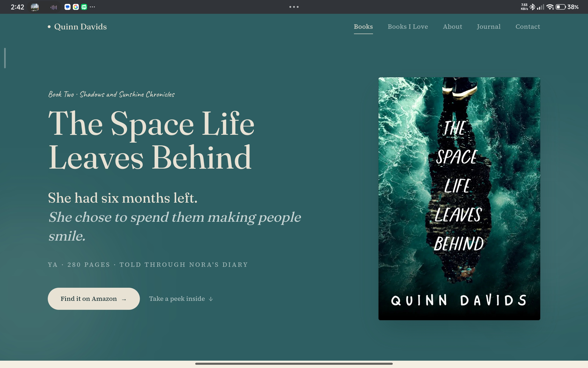Open the Messages notification icon
The height and width of the screenshot is (368, 588).
(x=68, y=7)
